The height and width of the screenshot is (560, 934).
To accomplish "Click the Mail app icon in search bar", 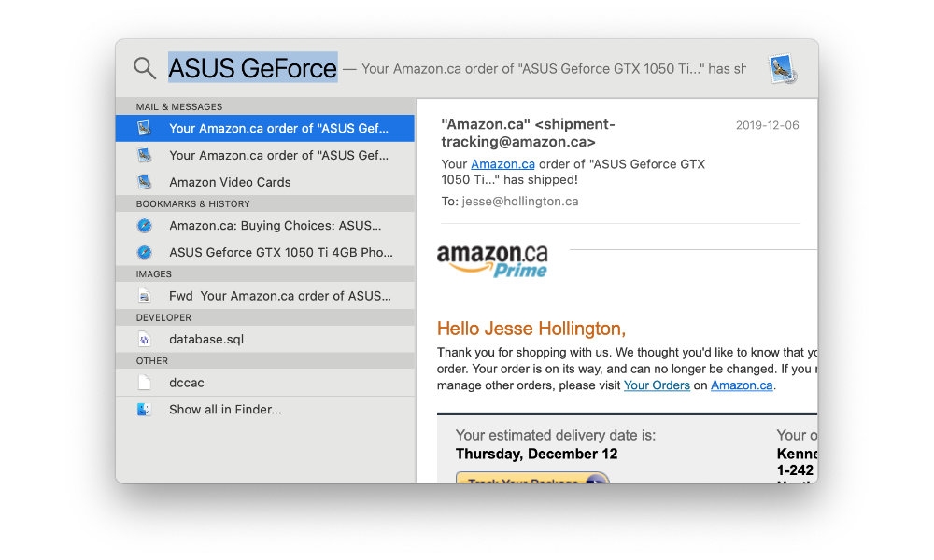I will pyautogui.click(x=782, y=69).
